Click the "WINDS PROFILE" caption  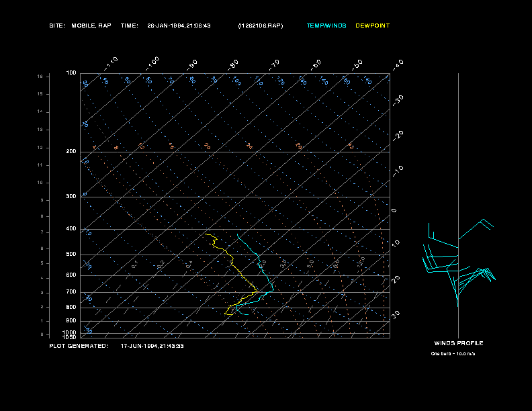coord(459,343)
